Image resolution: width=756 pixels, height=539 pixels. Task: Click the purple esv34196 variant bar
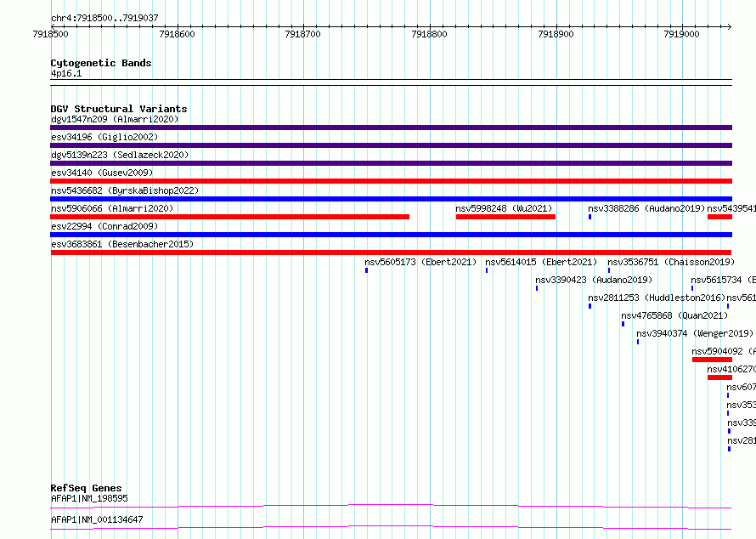391,145
